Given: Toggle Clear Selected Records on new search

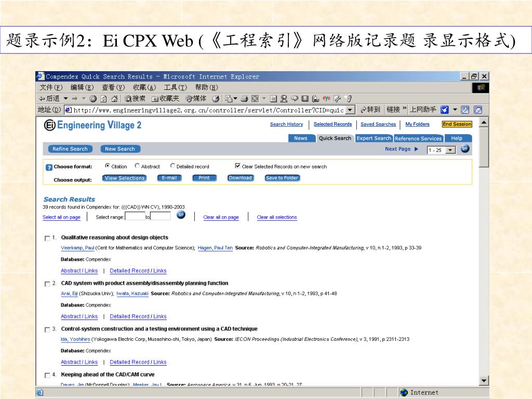Looking at the screenshot, I should point(237,166).
